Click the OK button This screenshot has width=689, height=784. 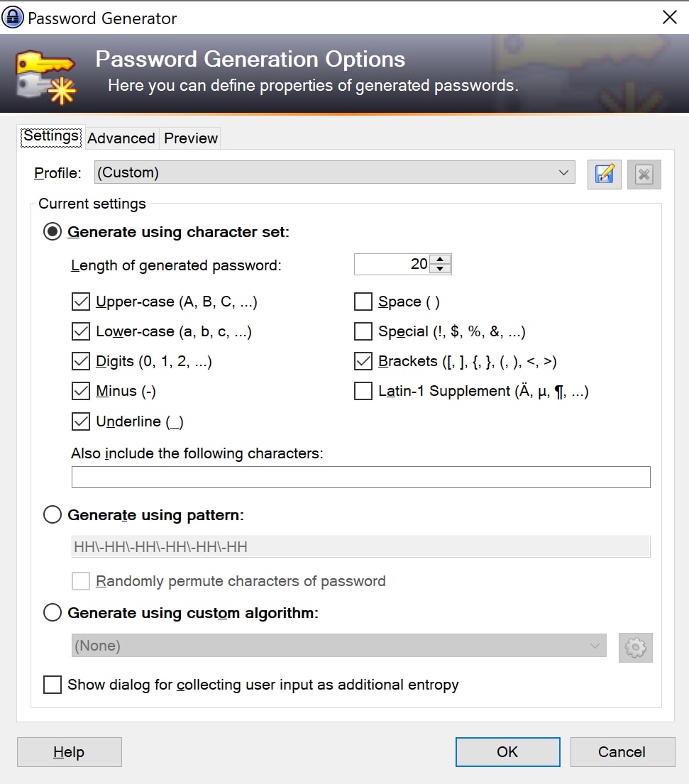(x=507, y=751)
